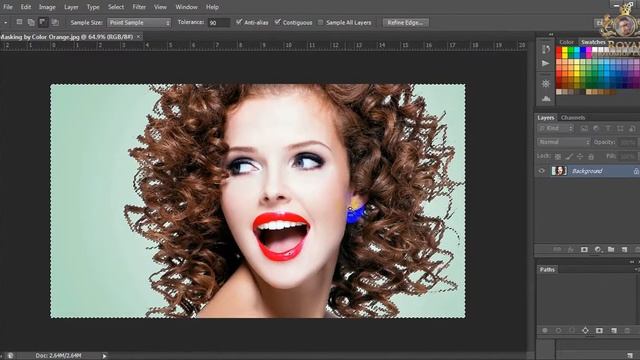Screen dimensions: 640x360
Task: Open the bottom icon in the collapsed dock
Action: point(545,98)
